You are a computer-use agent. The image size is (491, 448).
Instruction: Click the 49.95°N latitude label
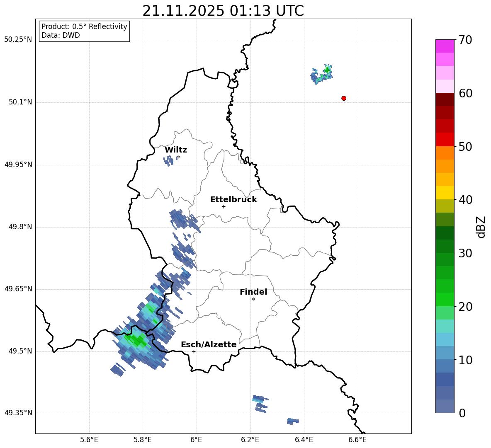(18, 165)
